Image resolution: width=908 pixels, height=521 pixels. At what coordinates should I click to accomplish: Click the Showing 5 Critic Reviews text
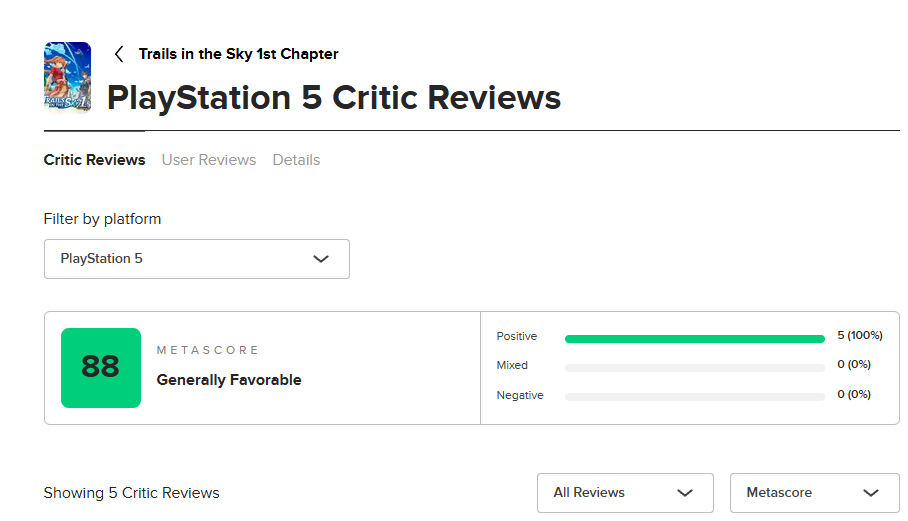tap(132, 493)
